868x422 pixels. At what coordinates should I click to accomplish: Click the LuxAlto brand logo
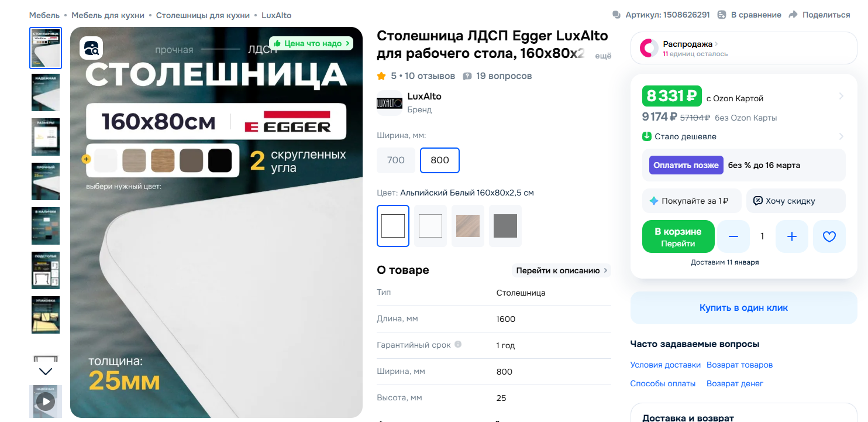(390, 103)
